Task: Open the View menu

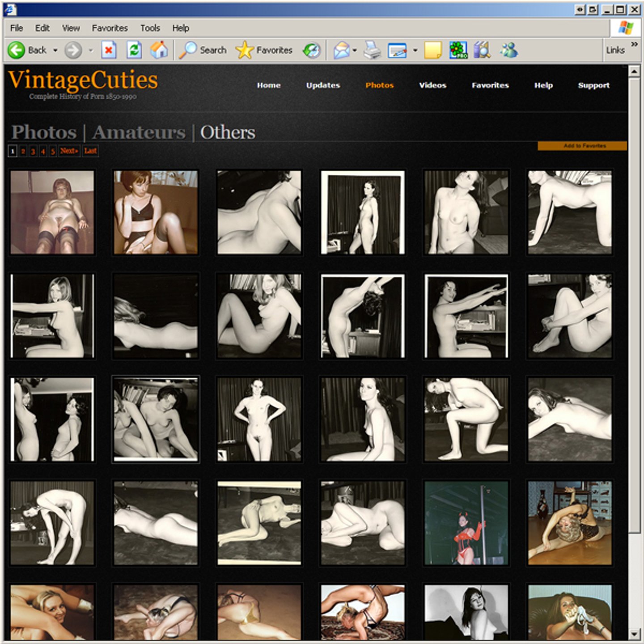Action: pyautogui.click(x=71, y=28)
